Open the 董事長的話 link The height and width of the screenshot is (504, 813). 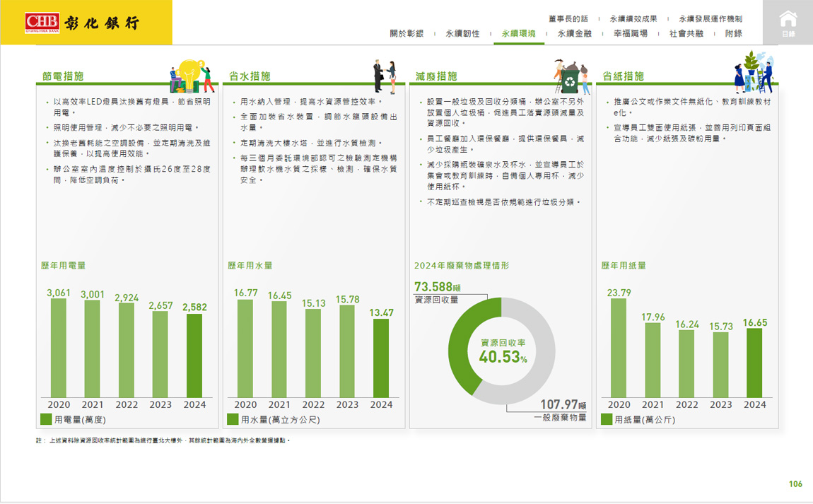568,19
